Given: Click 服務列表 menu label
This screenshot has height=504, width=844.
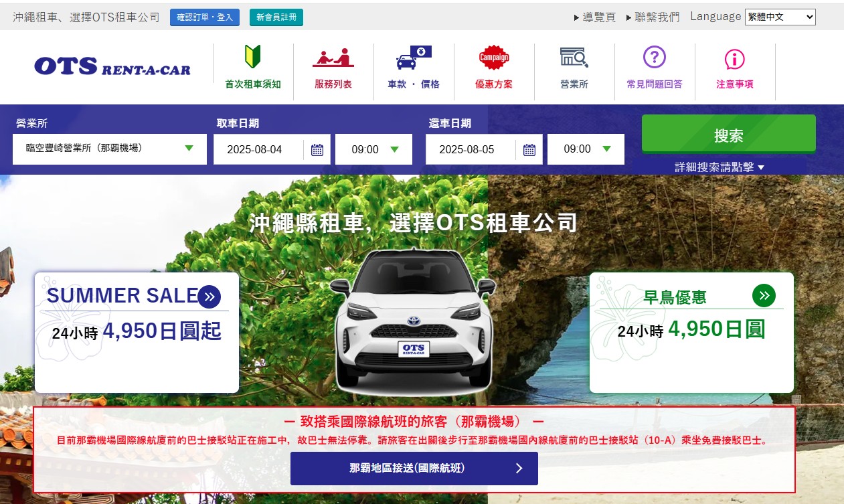Looking at the screenshot, I should 333,84.
